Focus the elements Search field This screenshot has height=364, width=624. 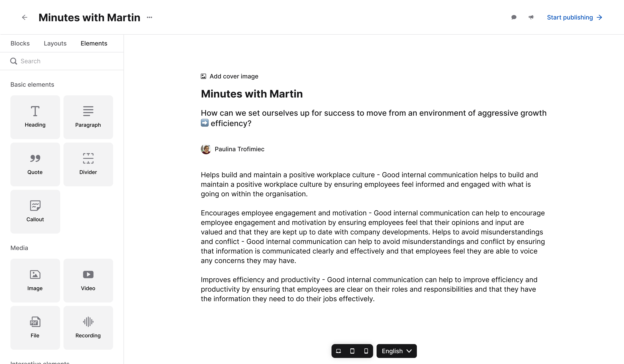[x=62, y=61]
